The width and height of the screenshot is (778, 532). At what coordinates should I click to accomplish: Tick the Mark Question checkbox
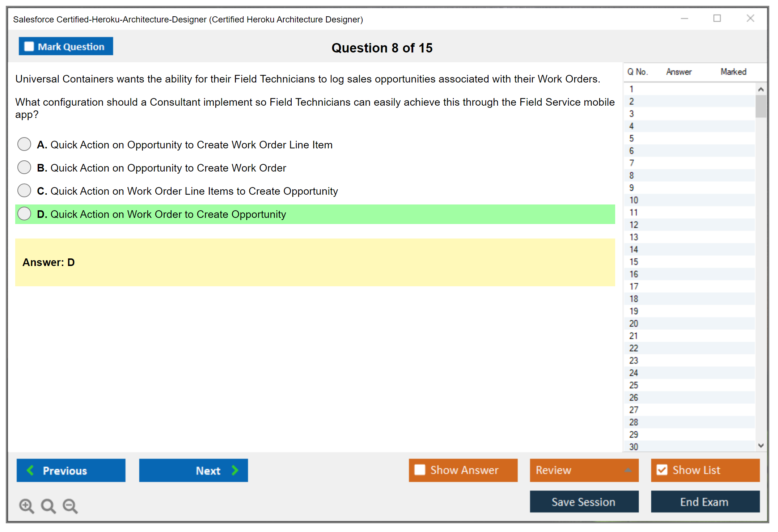point(29,47)
